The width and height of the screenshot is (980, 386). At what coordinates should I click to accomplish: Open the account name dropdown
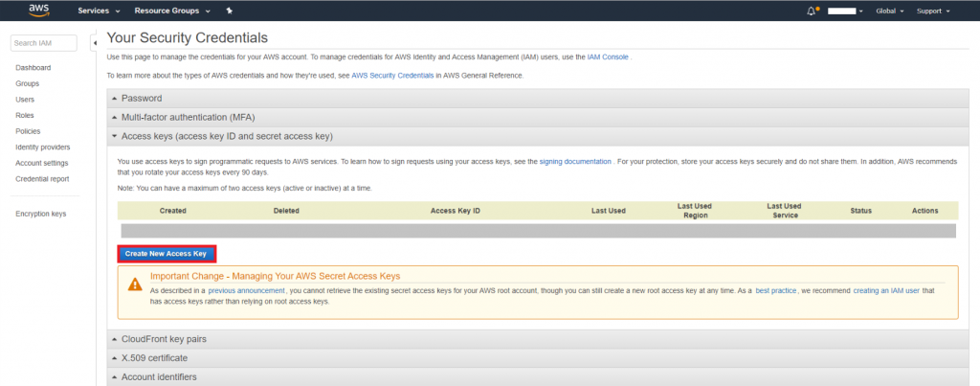coord(846,11)
